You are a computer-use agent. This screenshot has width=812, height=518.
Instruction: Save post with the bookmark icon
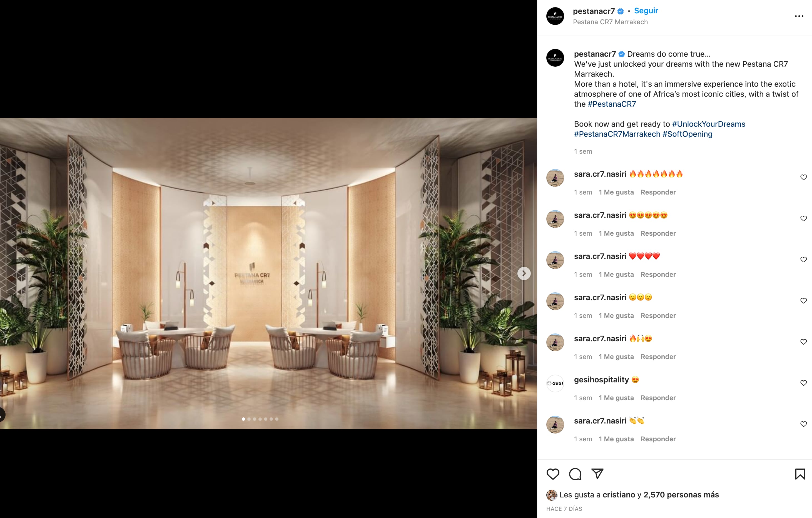800,474
